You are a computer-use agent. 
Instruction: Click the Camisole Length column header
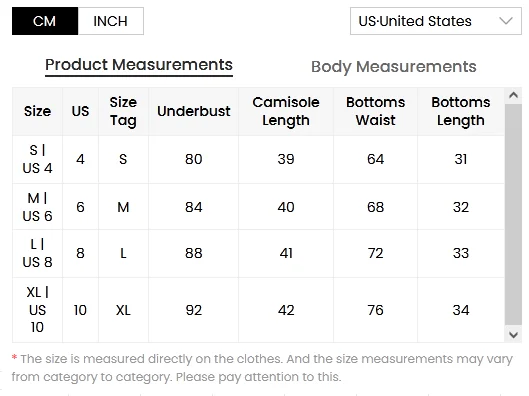pyautogui.click(x=286, y=111)
